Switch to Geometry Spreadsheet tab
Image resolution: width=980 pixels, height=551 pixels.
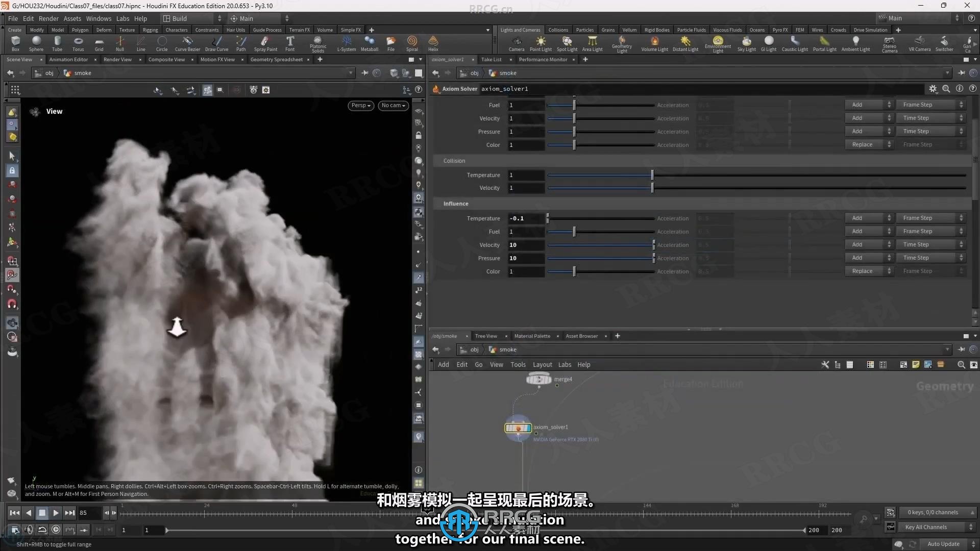pos(276,60)
